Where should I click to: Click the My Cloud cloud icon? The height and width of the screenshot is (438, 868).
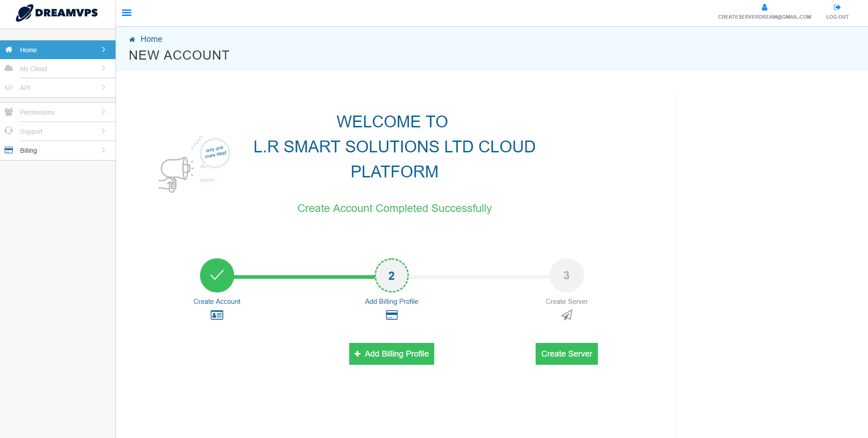[9, 68]
